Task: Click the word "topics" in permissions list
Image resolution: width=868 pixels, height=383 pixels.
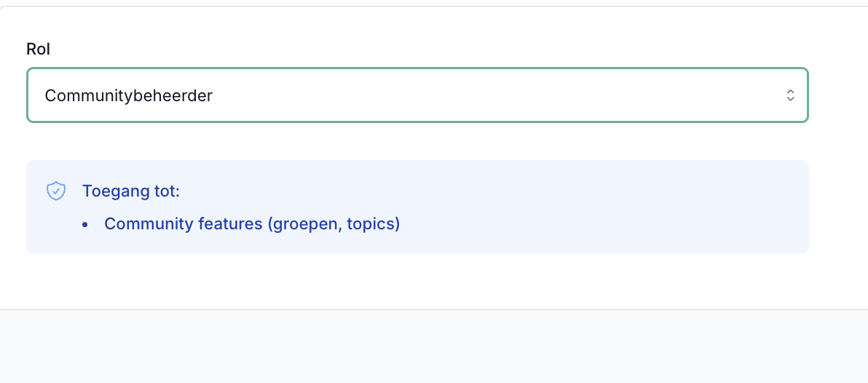Action: point(371,224)
